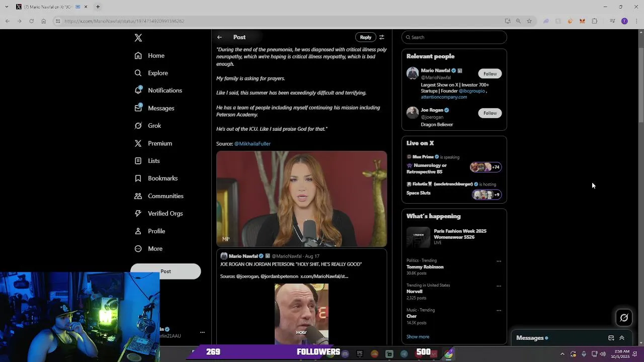Open options for the Norvell trend

(499, 286)
